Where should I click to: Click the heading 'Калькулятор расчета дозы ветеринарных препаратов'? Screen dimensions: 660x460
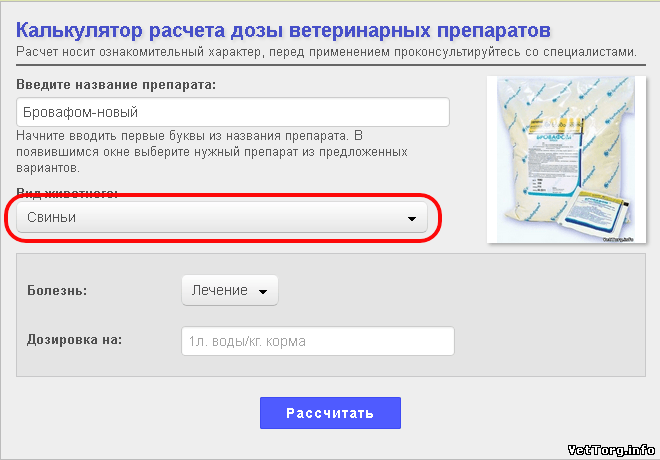coord(283,30)
